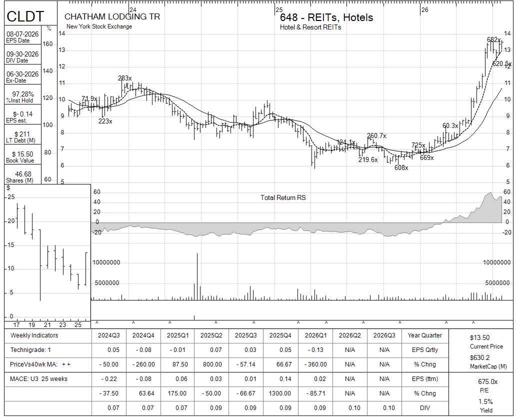This screenshot has width=516, height=420.
Task: Click the $630.2 MarketCap (M) value
Action: [x=480, y=358]
